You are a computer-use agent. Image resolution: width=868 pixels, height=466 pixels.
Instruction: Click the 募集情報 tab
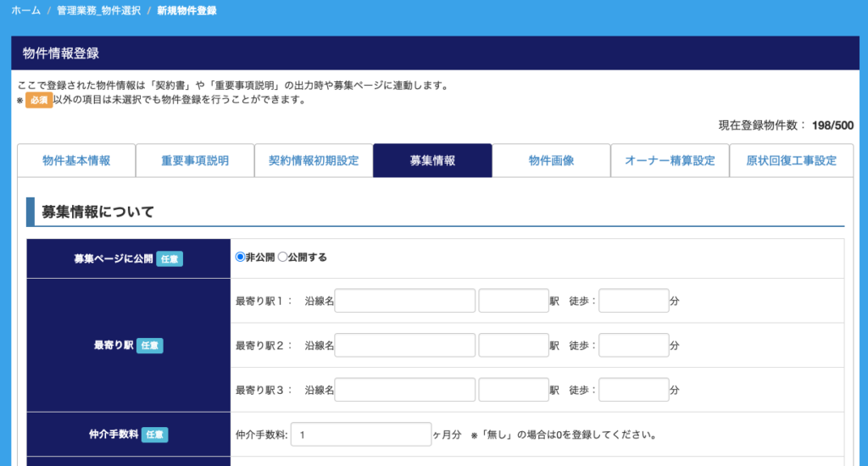coord(432,161)
